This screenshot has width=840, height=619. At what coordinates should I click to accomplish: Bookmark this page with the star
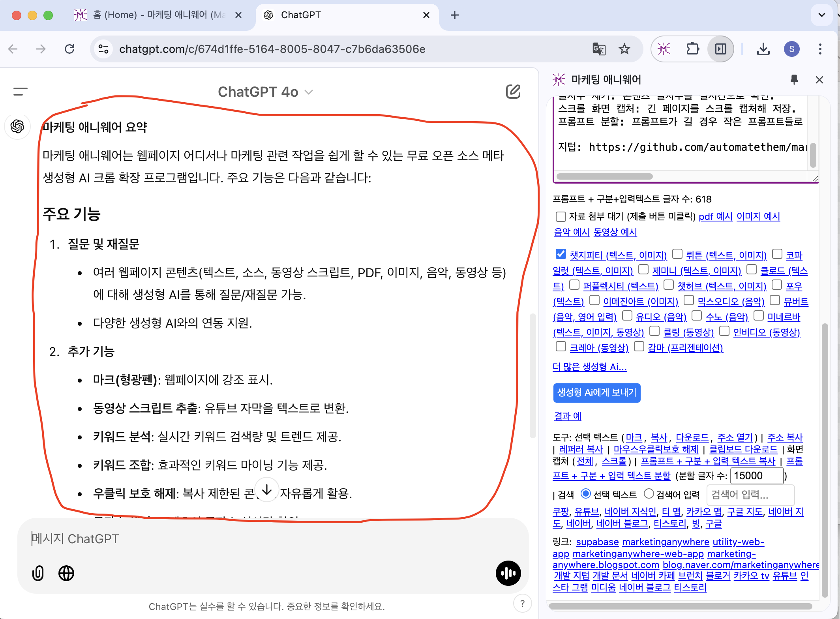pyautogui.click(x=624, y=49)
